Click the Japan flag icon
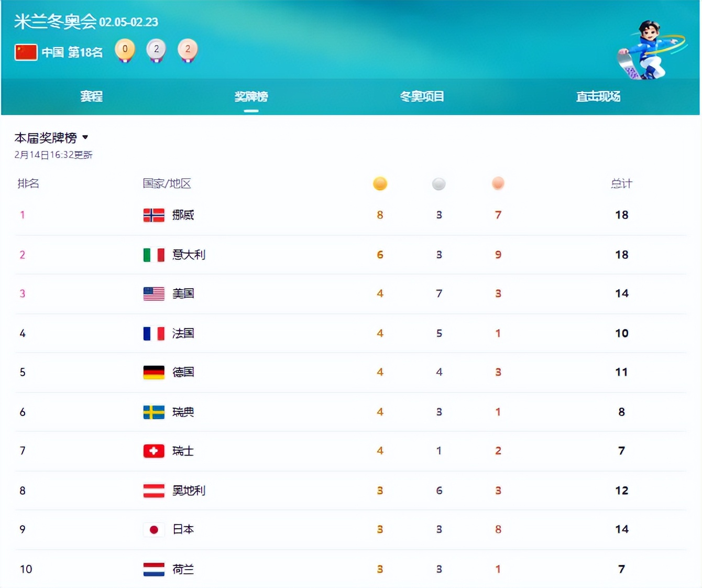Viewport: 702px width, 588px height. tap(153, 529)
